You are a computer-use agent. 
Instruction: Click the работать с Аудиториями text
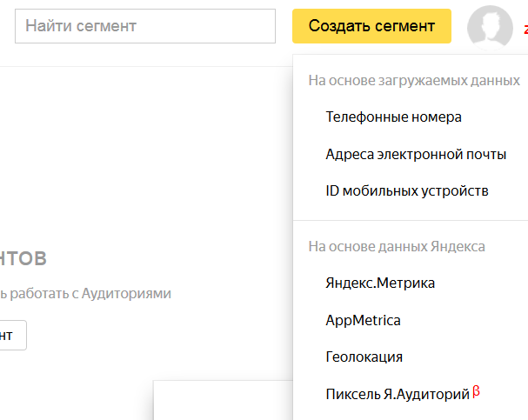pos(90,293)
